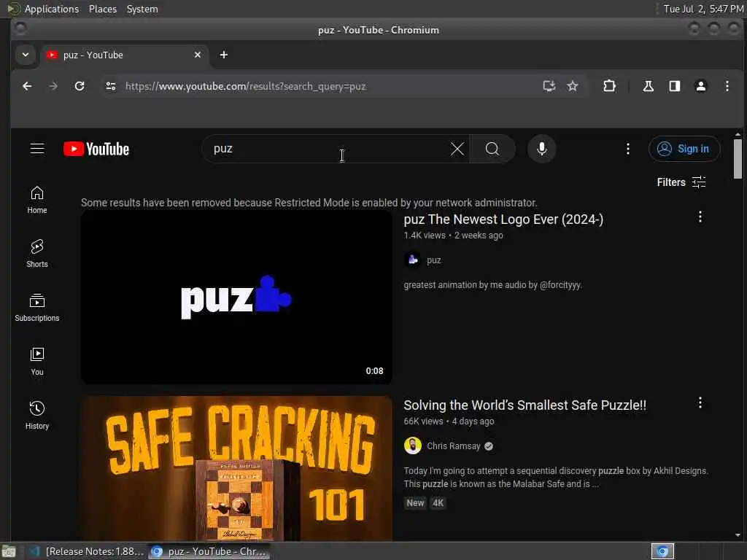Click the Restricted Mode notice text

309,203
